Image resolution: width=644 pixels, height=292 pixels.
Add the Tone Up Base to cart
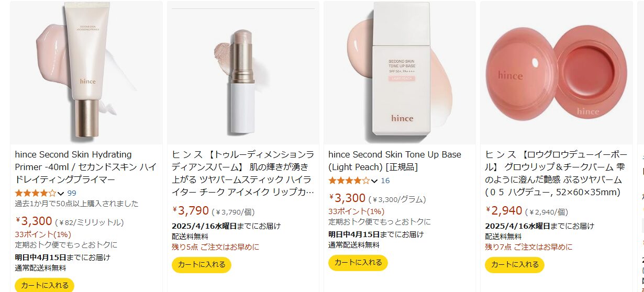tap(358, 263)
